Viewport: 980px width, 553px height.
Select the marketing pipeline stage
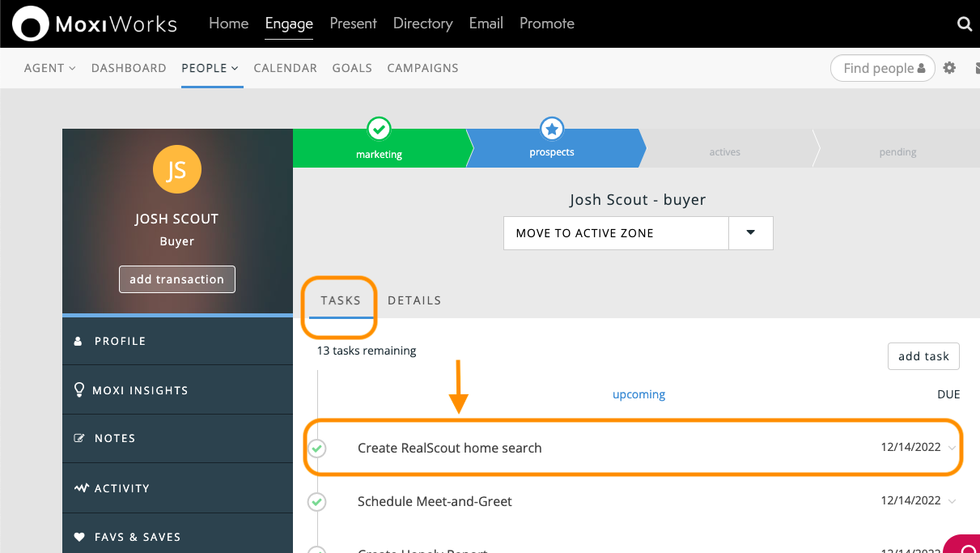click(x=380, y=148)
